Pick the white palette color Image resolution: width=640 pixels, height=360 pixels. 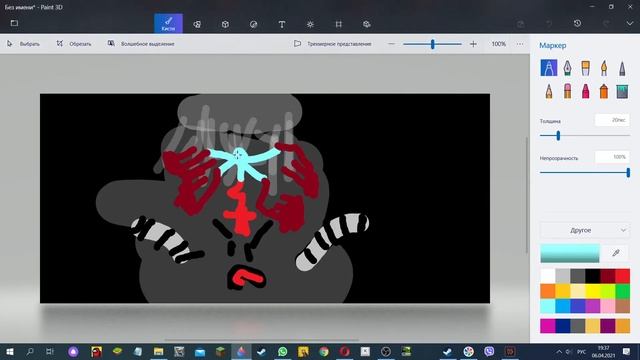tap(548, 276)
